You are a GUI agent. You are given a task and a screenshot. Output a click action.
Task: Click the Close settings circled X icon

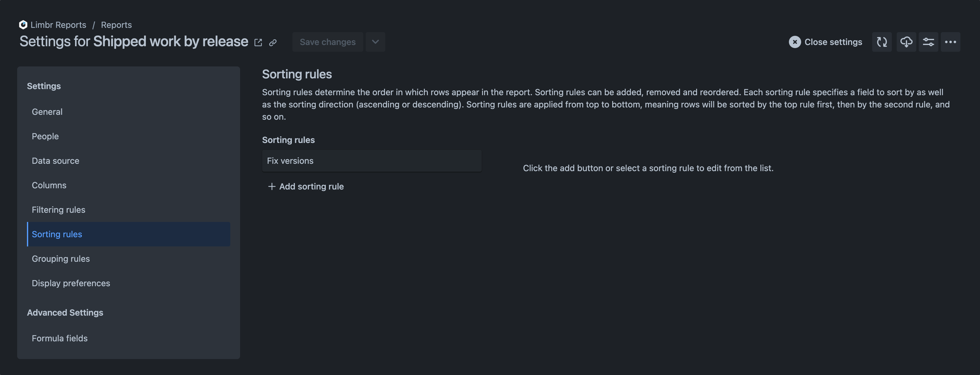coord(795,42)
